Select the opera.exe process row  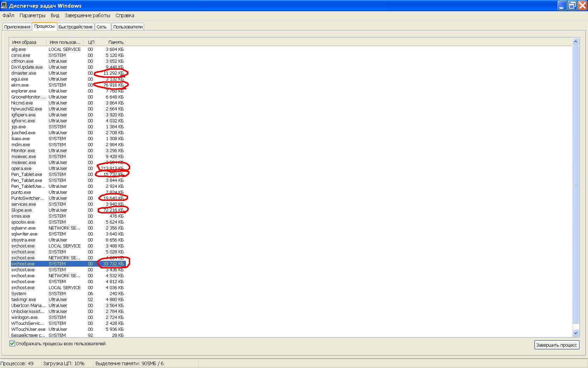[21, 169]
